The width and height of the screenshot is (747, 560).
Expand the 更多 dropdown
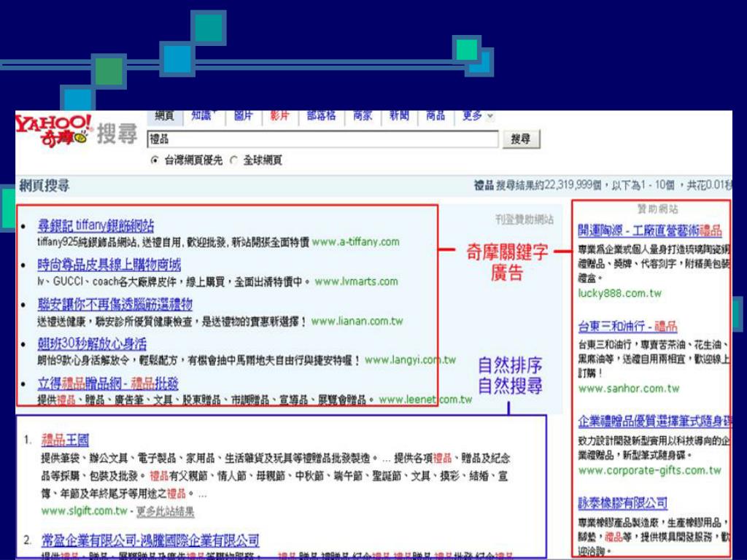click(477, 116)
